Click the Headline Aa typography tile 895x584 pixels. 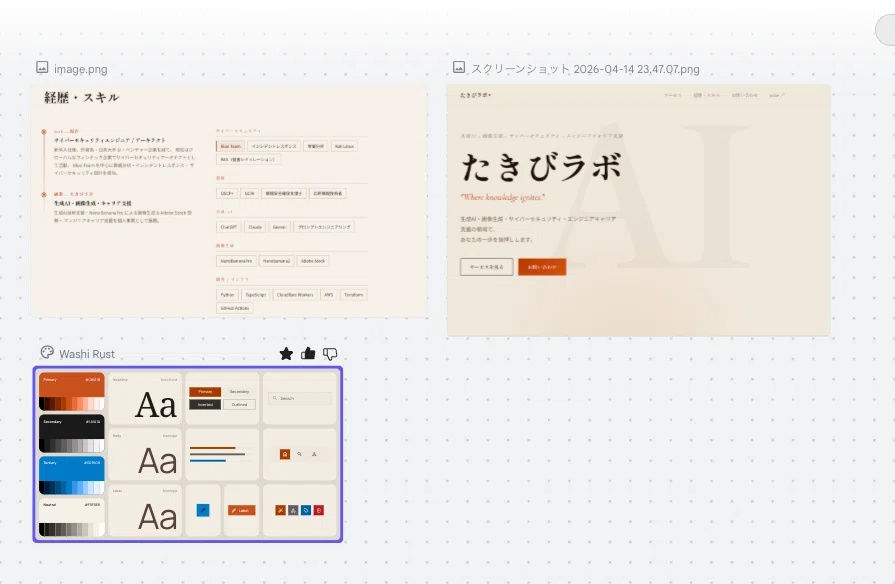pos(145,398)
